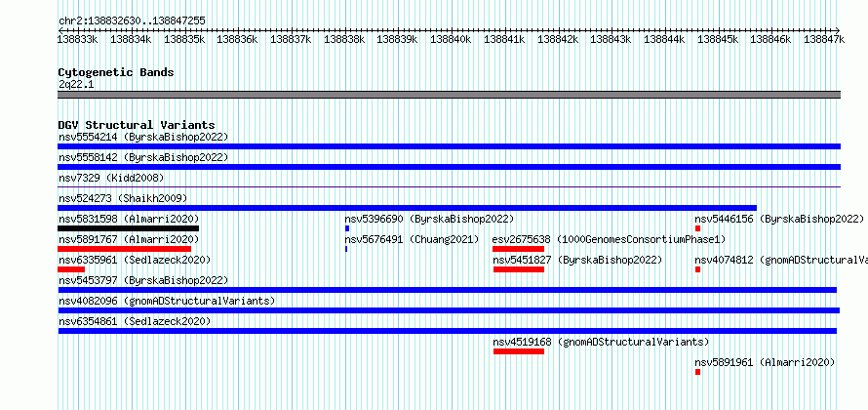Click the gray 2q22.1 cytogenetic band bar
The height and width of the screenshot is (410, 868).
click(449, 95)
